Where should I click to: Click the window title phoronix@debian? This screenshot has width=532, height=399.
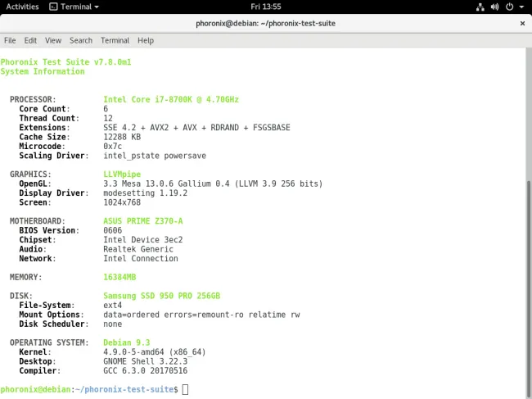(x=266, y=24)
